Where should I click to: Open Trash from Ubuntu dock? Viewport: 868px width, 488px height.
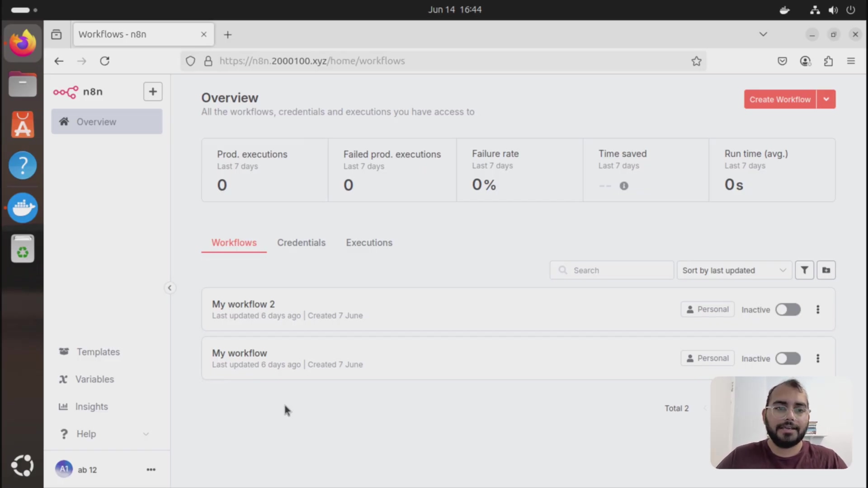(x=23, y=249)
